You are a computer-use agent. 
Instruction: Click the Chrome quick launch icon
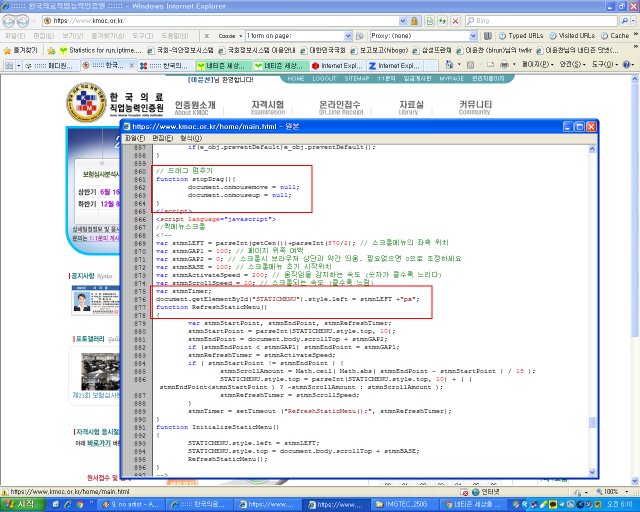click(x=80, y=505)
